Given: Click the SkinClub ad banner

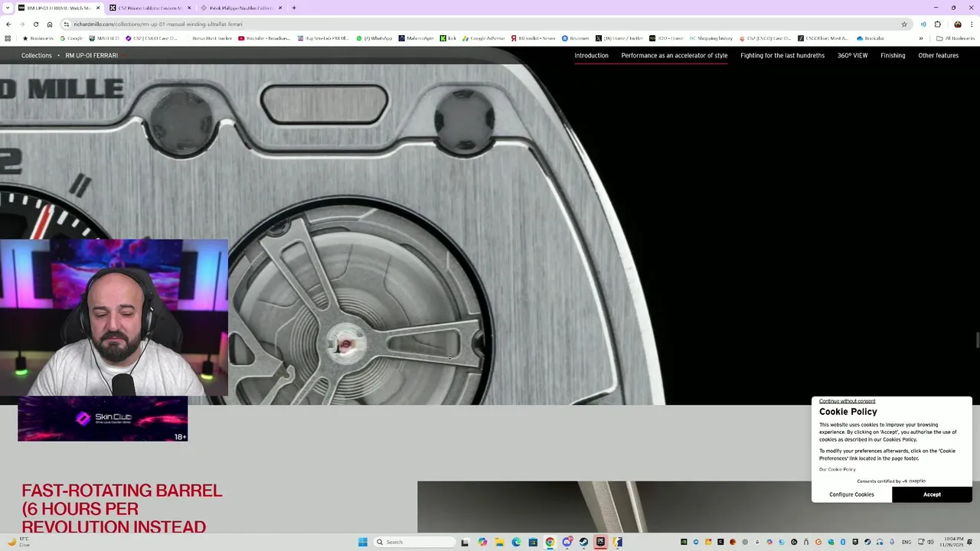Looking at the screenshot, I should (103, 419).
